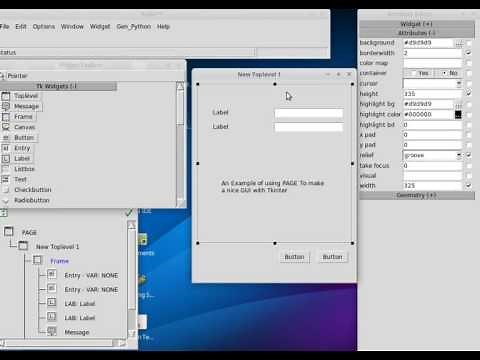480x360 pixels.
Task: Select the Label widget icon
Action: pyautogui.click(x=6, y=159)
